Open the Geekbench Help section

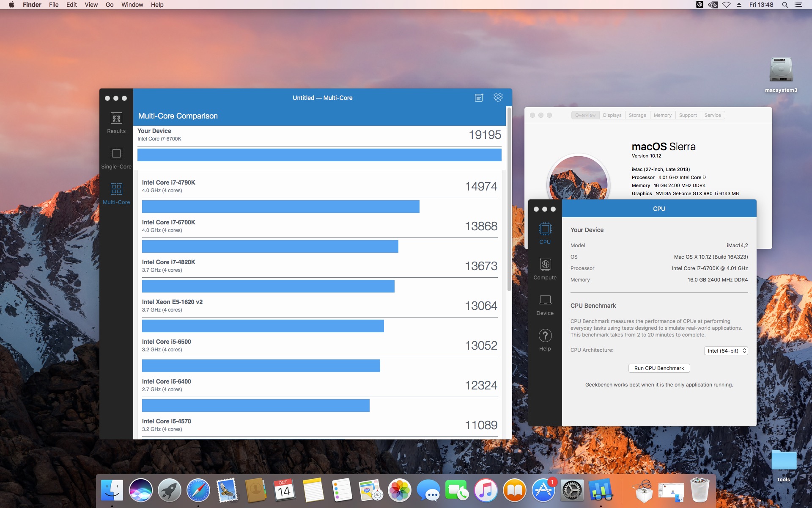pos(545,340)
